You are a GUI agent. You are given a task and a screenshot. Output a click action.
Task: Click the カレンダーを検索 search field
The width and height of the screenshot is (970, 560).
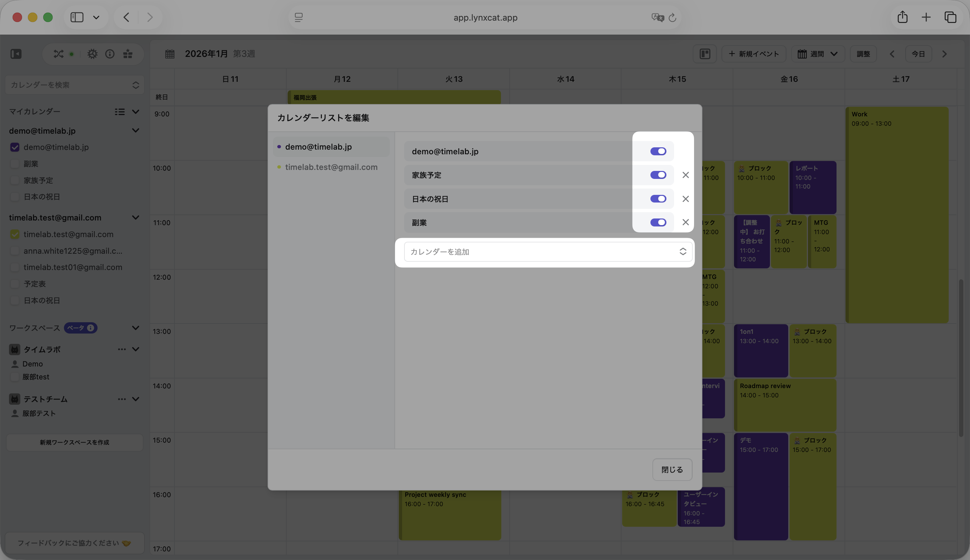[69, 85]
